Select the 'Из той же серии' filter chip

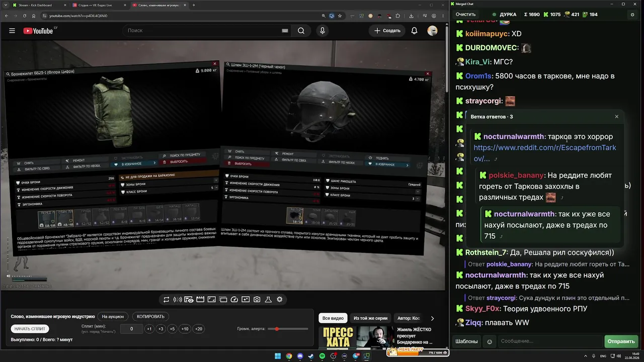370,318
